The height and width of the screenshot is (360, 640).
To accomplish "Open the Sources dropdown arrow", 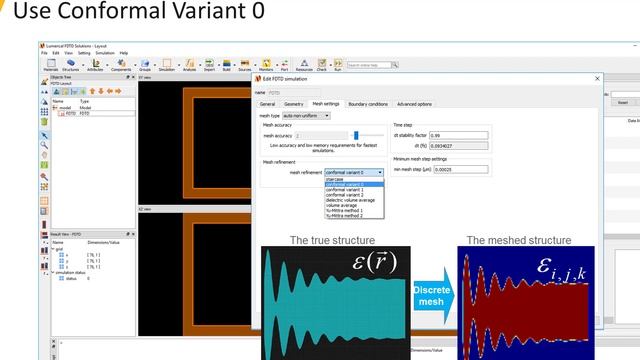I will point(255,65).
